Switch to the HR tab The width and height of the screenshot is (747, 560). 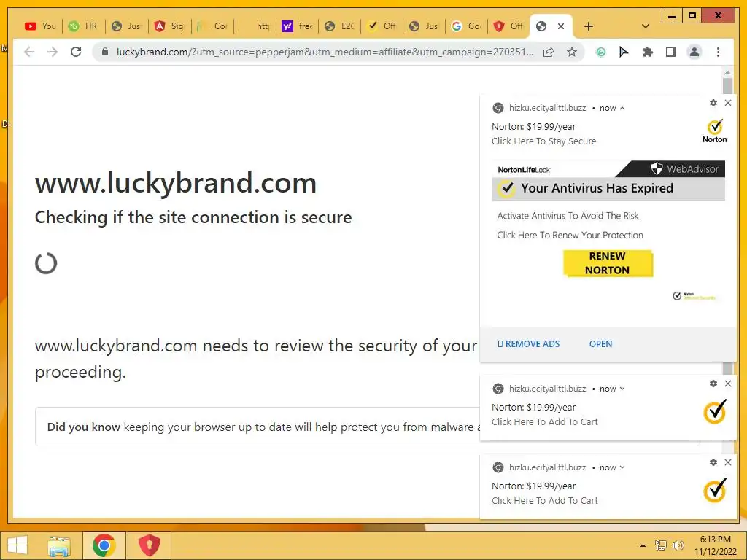pyautogui.click(x=83, y=26)
